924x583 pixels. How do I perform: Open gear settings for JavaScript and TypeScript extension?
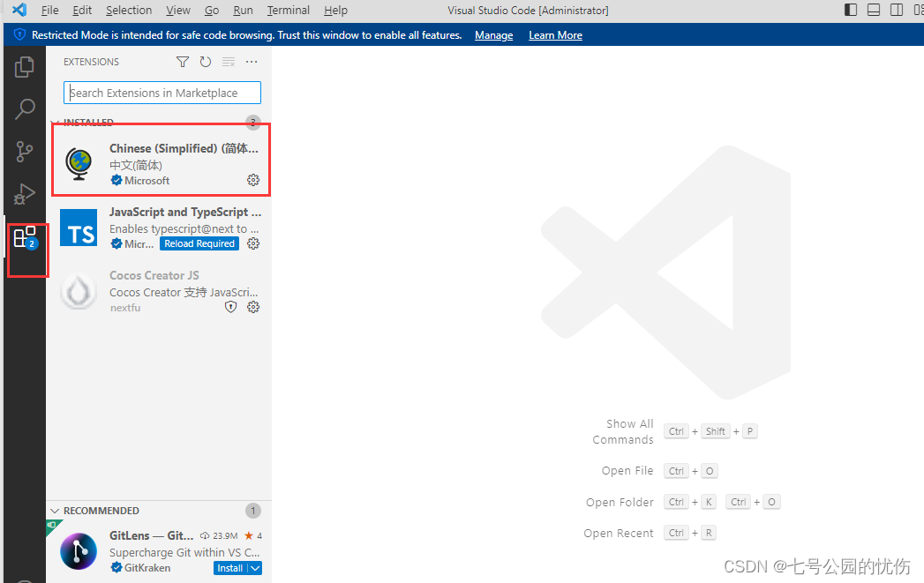coord(253,243)
